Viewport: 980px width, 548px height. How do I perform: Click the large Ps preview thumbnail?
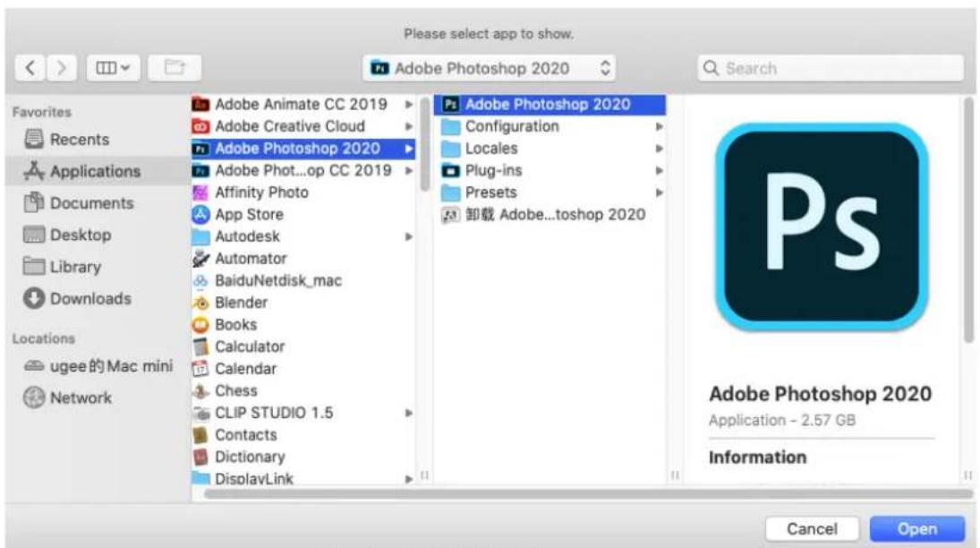click(x=822, y=227)
